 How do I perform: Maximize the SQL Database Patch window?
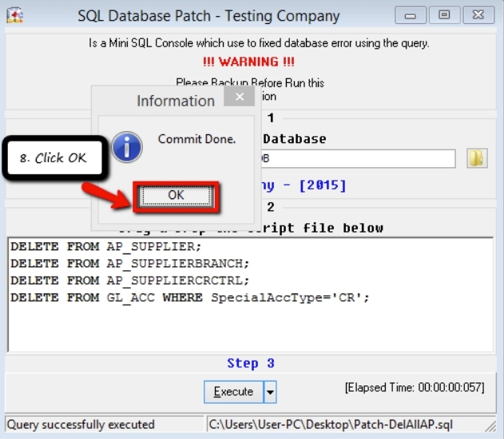[x=444, y=15]
